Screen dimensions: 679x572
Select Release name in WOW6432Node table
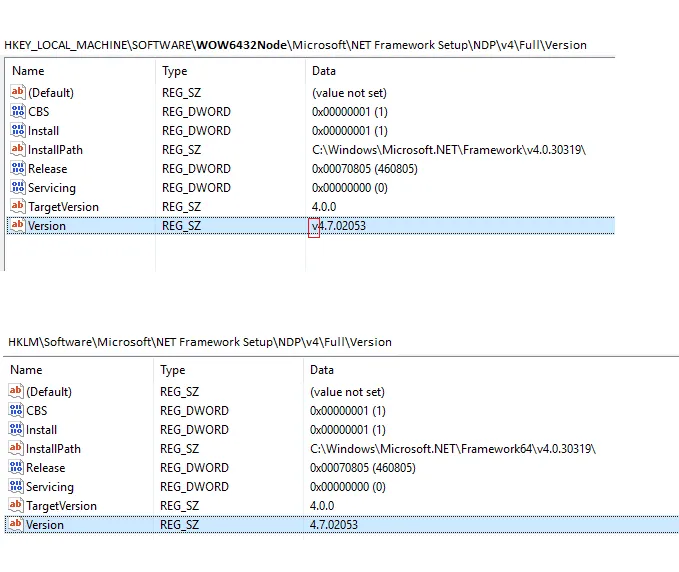pos(48,169)
